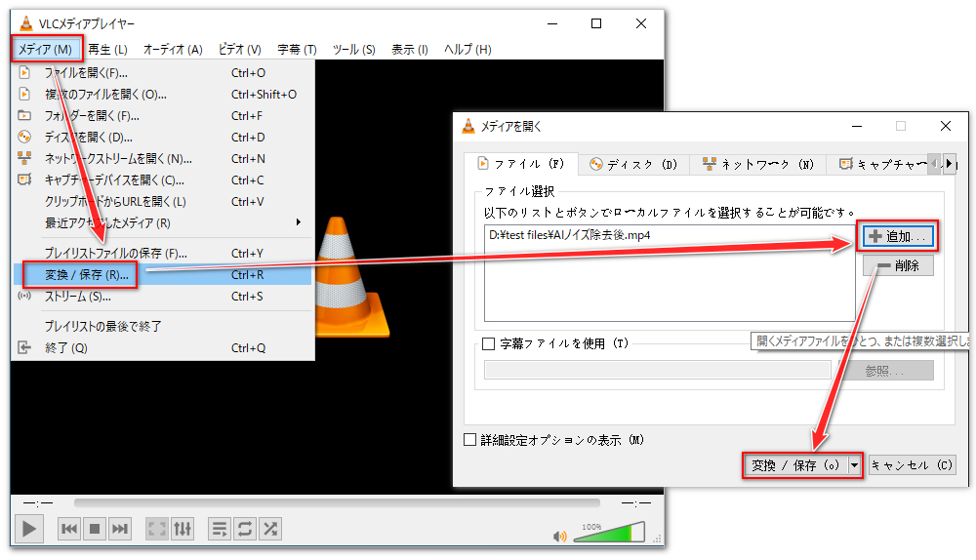The height and width of the screenshot is (560, 976).
Task: Skip with the Next track button
Action: tap(119, 529)
